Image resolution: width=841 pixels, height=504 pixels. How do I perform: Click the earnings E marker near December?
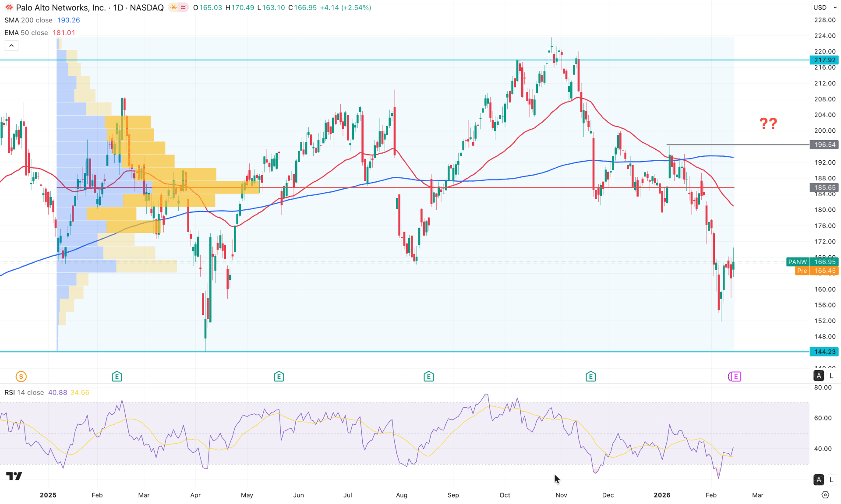591,376
